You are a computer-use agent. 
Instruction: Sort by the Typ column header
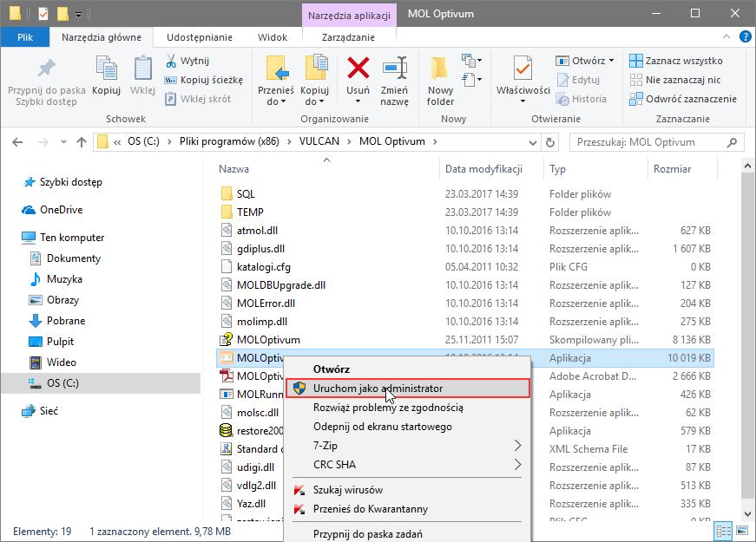tap(557, 169)
